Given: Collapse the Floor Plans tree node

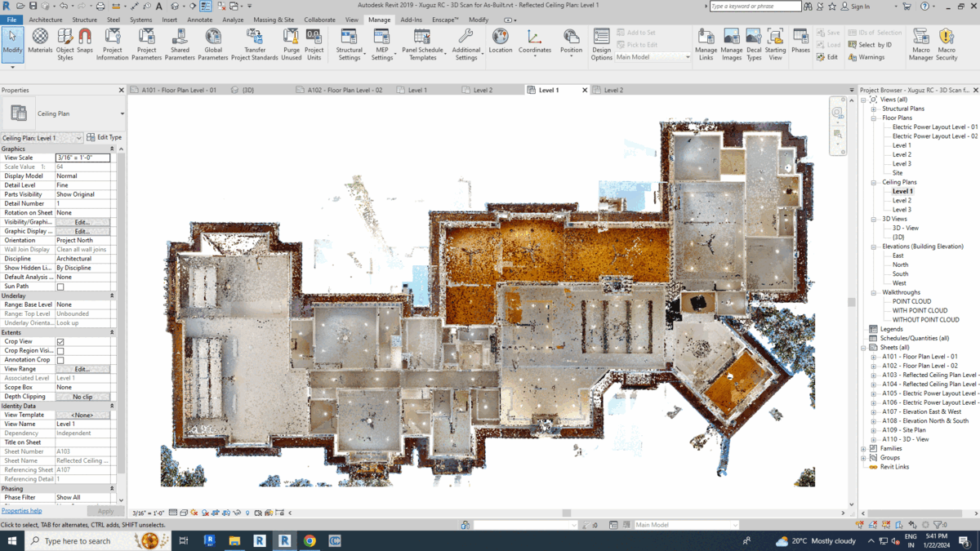Looking at the screenshot, I should [873, 118].
